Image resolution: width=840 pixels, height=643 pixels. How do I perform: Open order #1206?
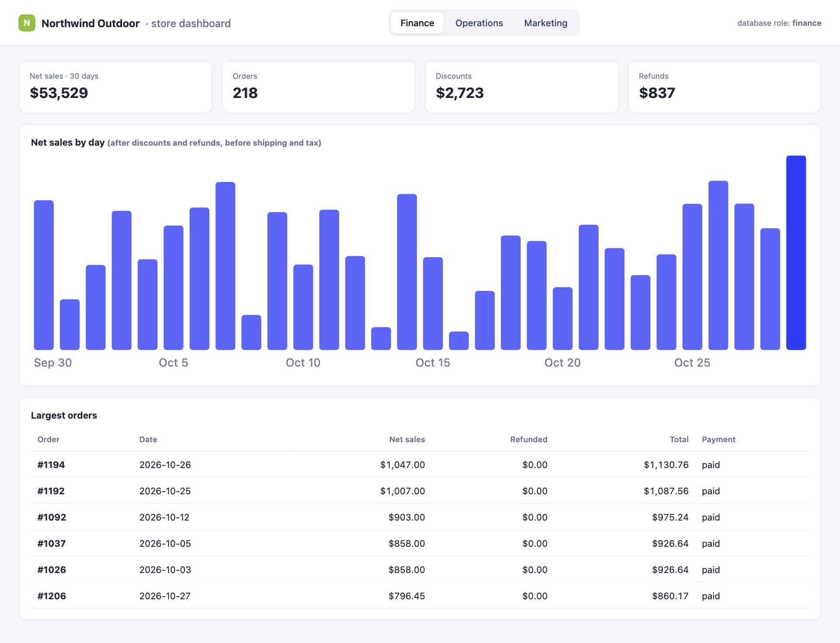click(52, 596)
